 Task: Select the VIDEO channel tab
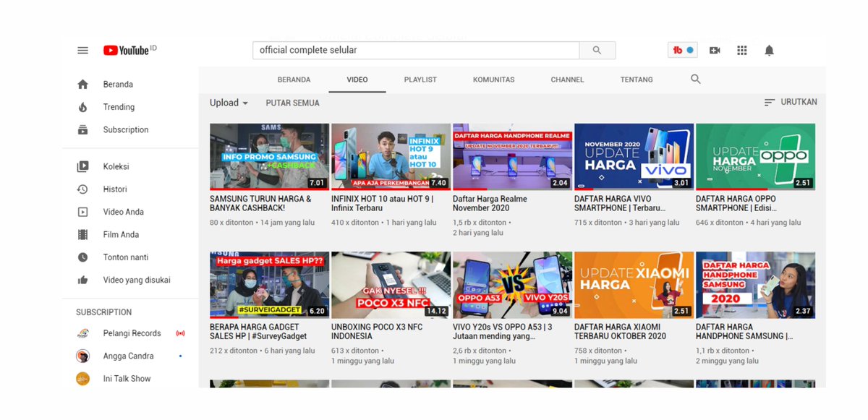tap(357, 80)
